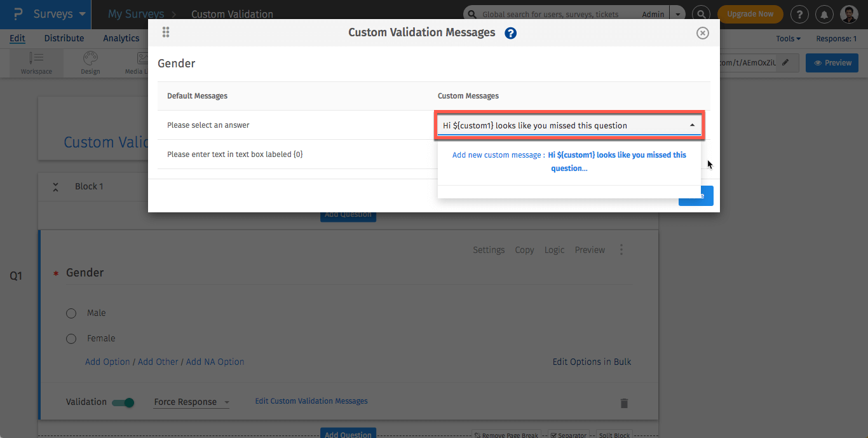
Task: Select the Workspace editor icon
Action: pos(36,62)
